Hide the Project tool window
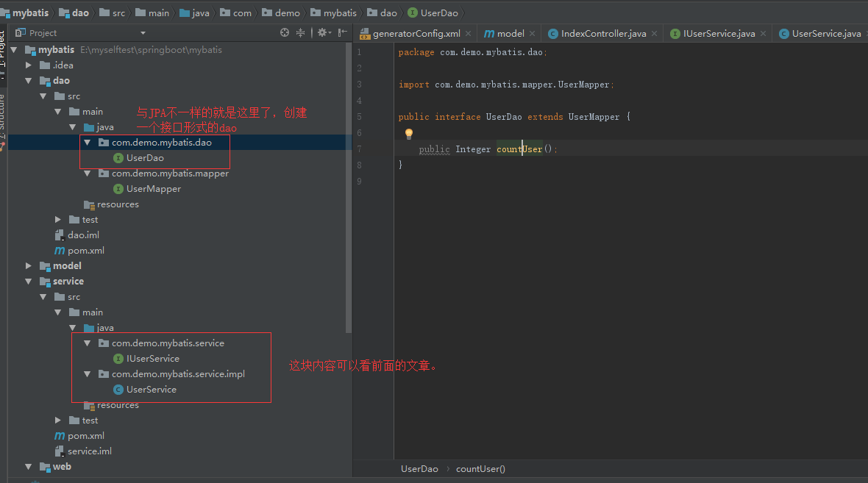Screen dimensions: 868x483 pyautogui.click(x=343, y=32)
